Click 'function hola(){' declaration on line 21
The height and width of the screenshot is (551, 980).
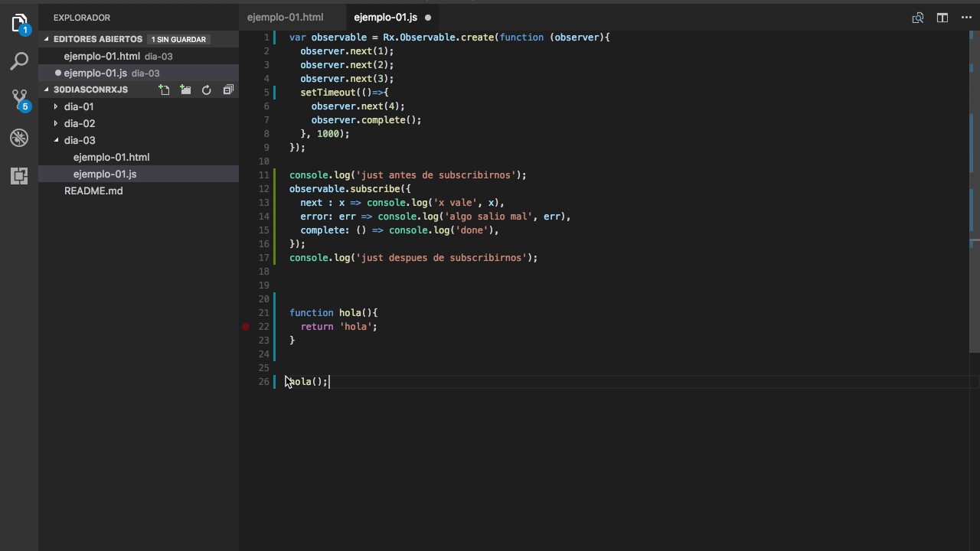(334, 313)
